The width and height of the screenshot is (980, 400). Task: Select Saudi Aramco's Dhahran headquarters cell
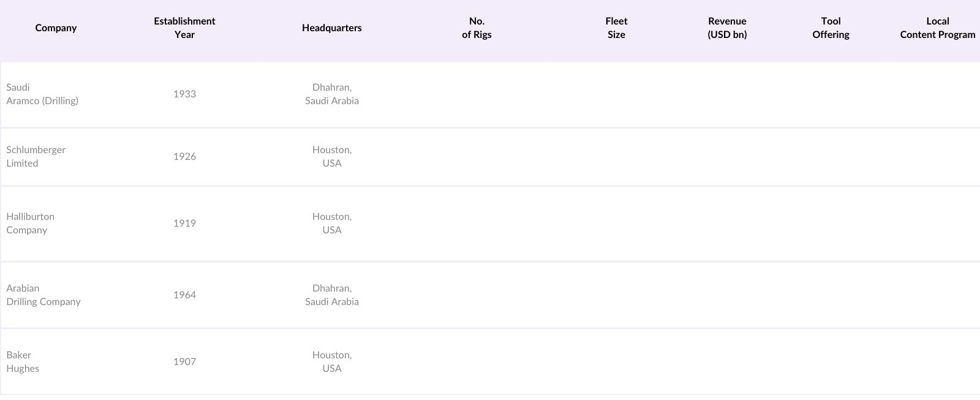click(x=331, y=94)
